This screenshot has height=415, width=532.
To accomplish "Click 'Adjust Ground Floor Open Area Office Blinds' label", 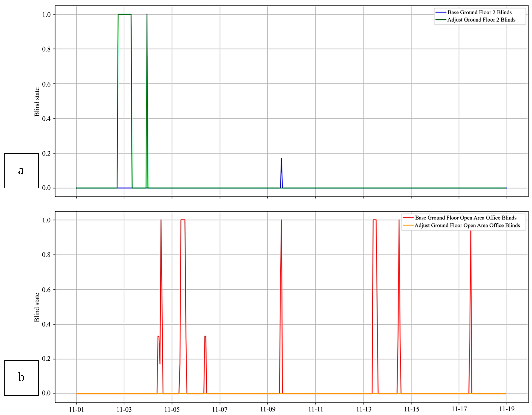I will click(467, 225).
